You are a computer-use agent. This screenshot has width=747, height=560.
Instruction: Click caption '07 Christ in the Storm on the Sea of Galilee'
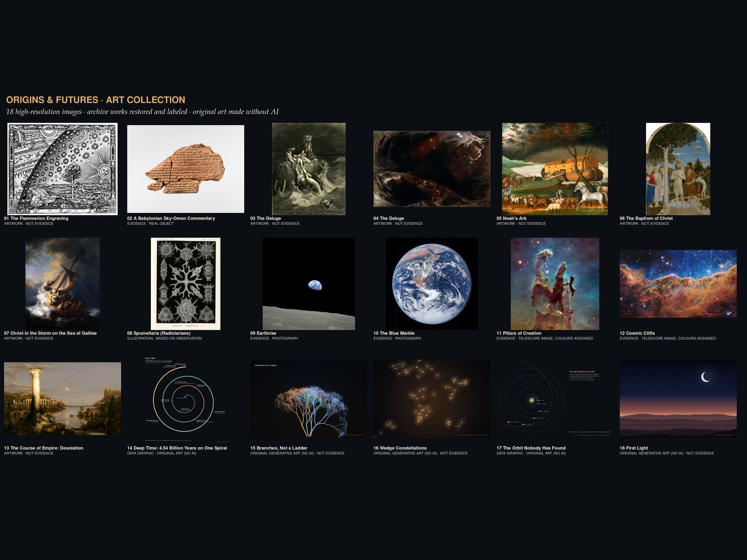[50, 333]
